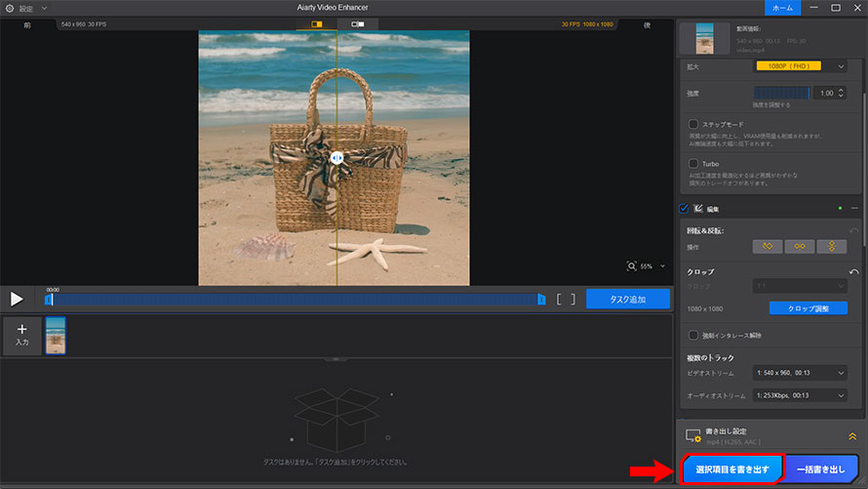This screenshot has height=489, width=868.
Task: Expand the 設定 menu chevron
Action: (x=44, y=9)
